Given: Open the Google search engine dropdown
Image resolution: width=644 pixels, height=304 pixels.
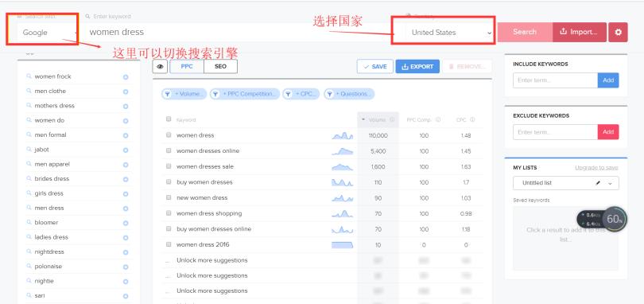Looking at the screenshot, I should pos(47,33).
